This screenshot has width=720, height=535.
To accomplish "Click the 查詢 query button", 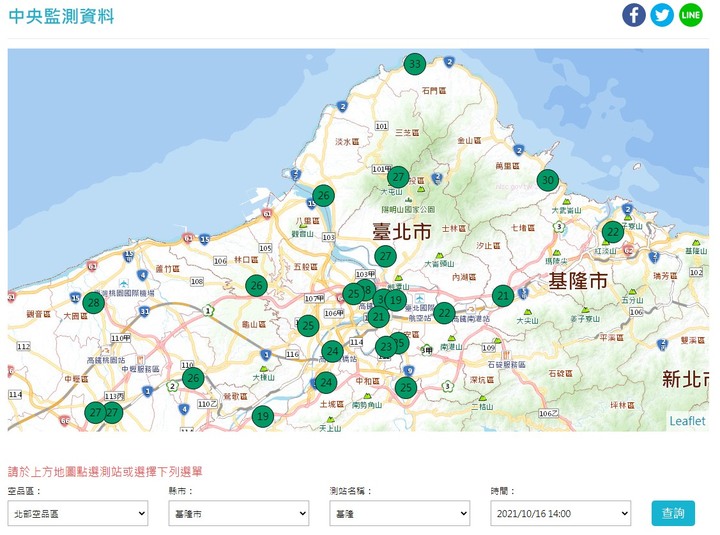I will [x=673, y=513].
